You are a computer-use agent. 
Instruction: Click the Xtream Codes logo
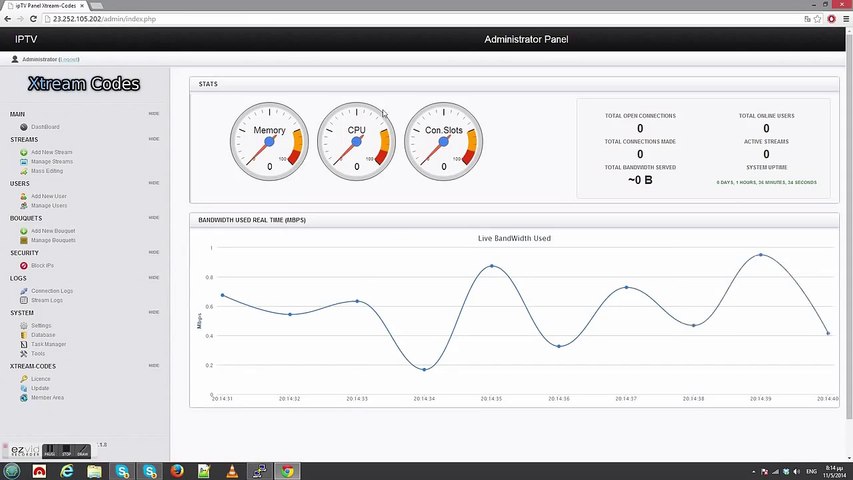point(84,83)
